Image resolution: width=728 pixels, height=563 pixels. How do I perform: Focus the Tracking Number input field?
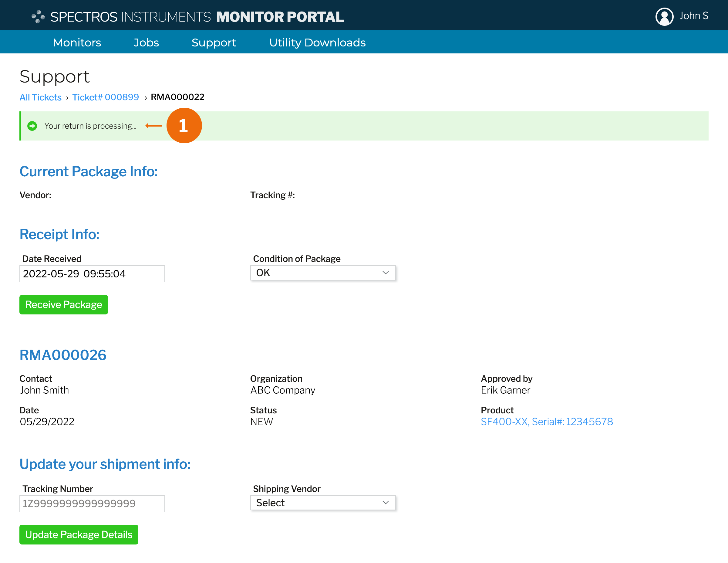click(92, 503)
